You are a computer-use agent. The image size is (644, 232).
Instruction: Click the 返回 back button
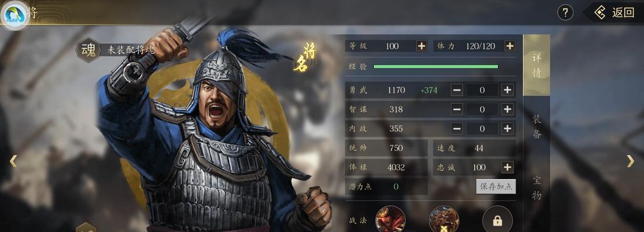614,12
